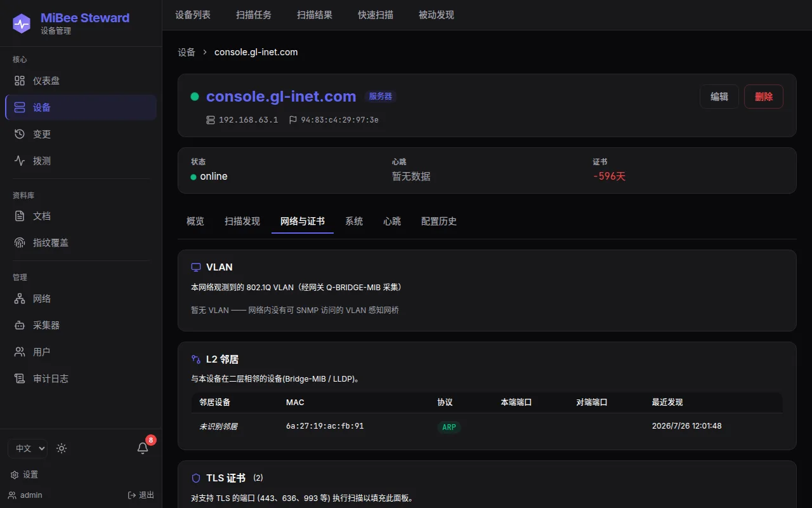This screenshot has height=508, width=812.
Task: Open the 配置历史 config history tab
Action: coord(439,221)
